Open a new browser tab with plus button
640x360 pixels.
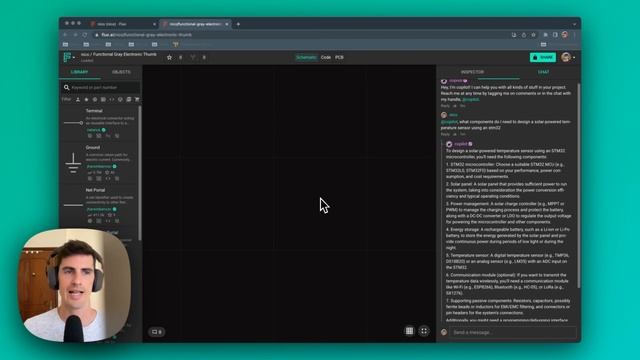point(238,24)
